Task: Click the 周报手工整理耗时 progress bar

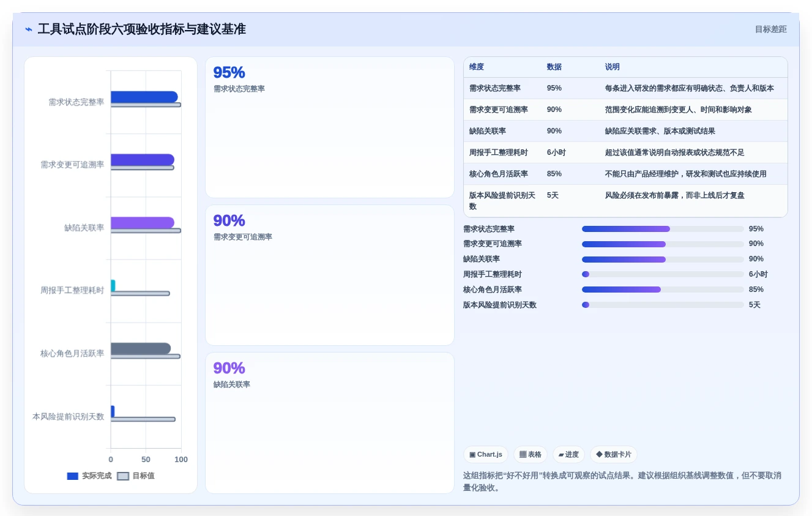Action: pos(663,274)
